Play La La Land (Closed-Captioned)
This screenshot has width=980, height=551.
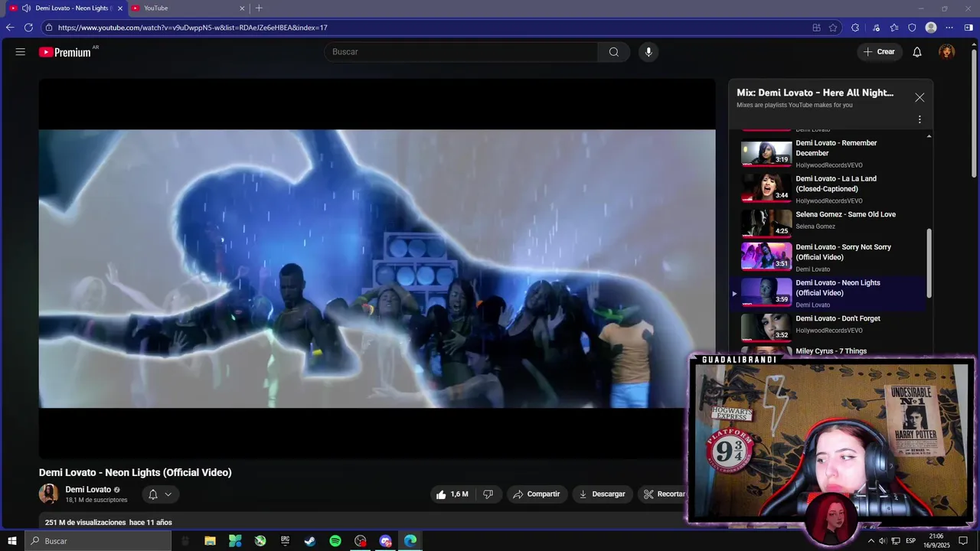(x=828, y=189)
